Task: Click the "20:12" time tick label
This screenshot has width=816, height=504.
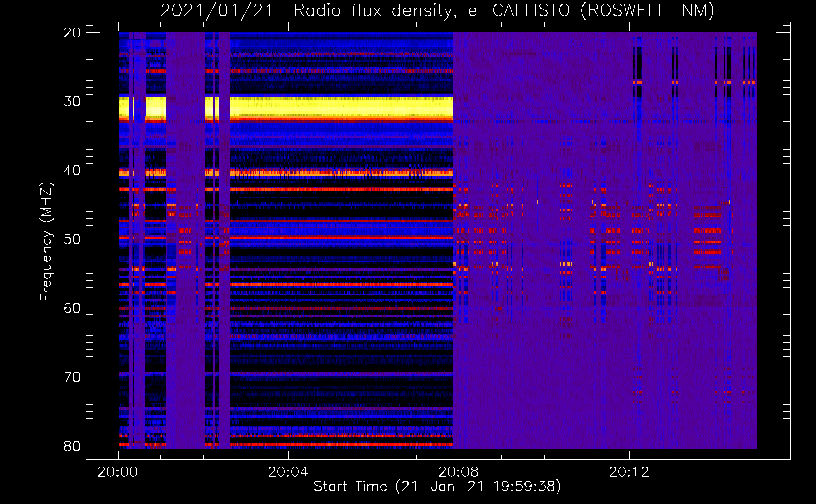Action: coord(629,472)
